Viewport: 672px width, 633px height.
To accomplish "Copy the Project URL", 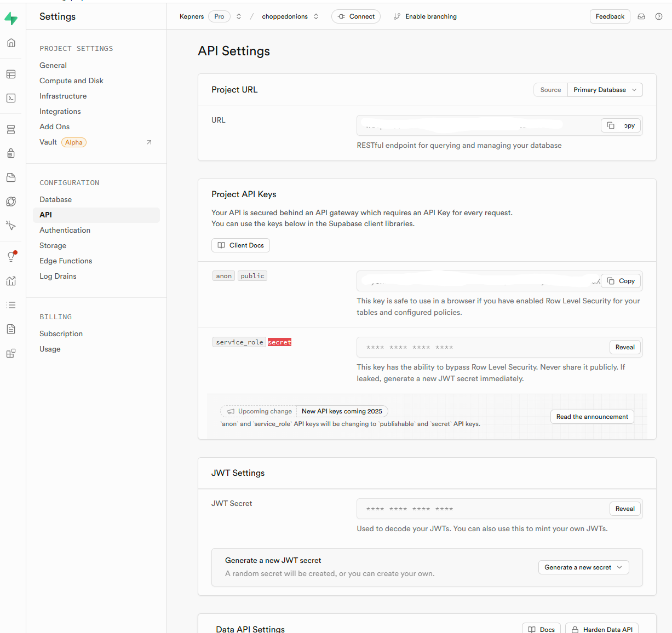I will 621,125.
